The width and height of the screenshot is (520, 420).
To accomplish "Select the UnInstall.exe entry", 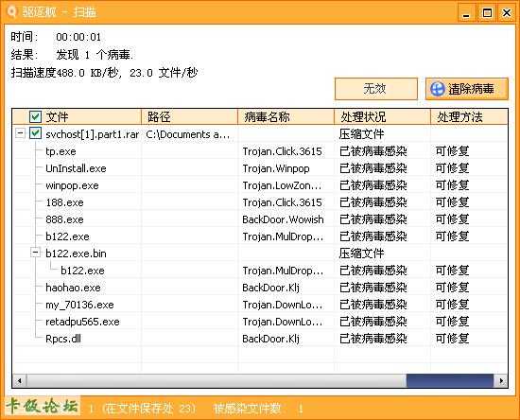I will 76,168.
